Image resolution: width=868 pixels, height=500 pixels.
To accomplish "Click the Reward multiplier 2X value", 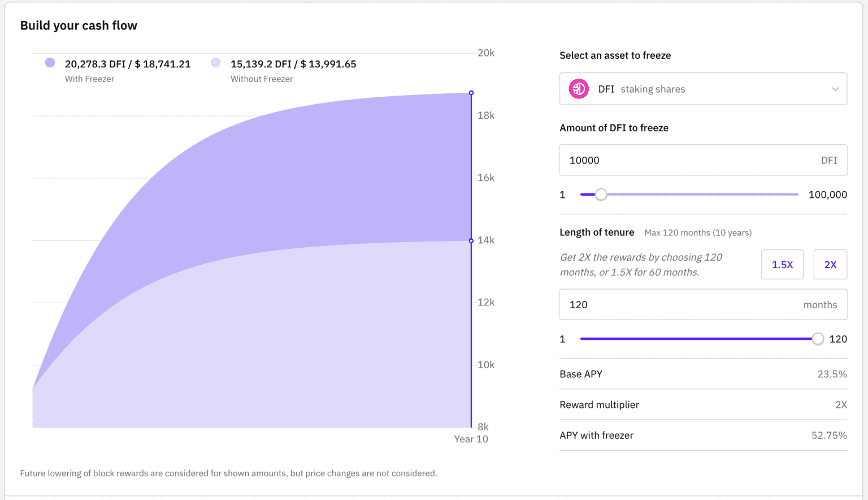I will pyautogui.click(x=841, y=405).
